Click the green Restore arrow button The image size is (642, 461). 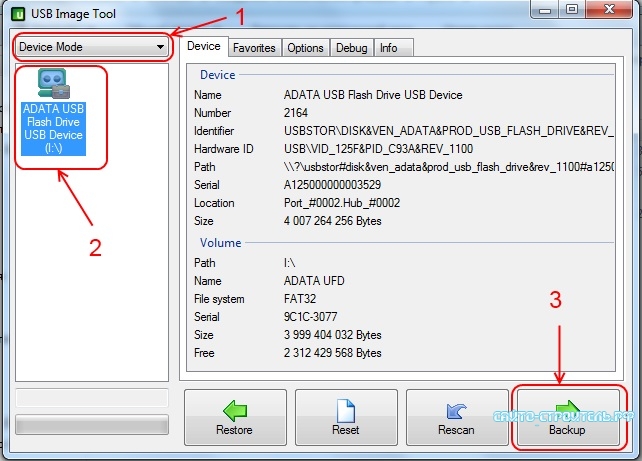[233, 418]
